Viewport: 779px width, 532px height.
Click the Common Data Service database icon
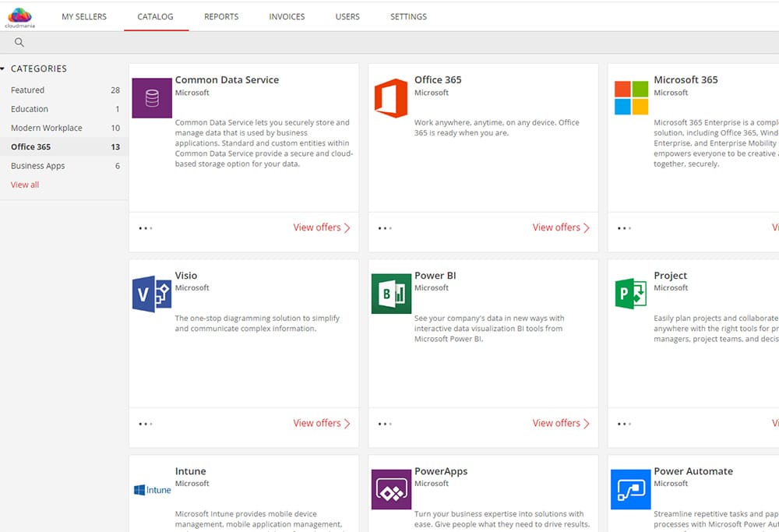point(152,98)
